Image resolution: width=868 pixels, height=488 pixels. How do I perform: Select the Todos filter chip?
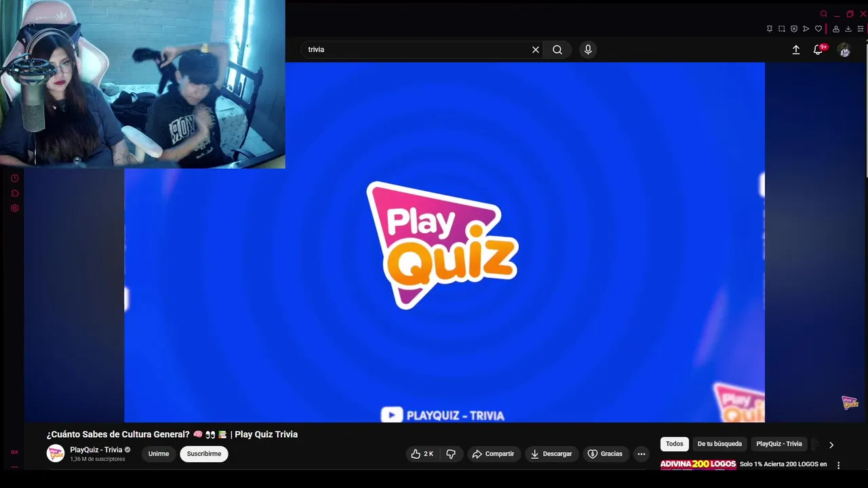point(675,444)
